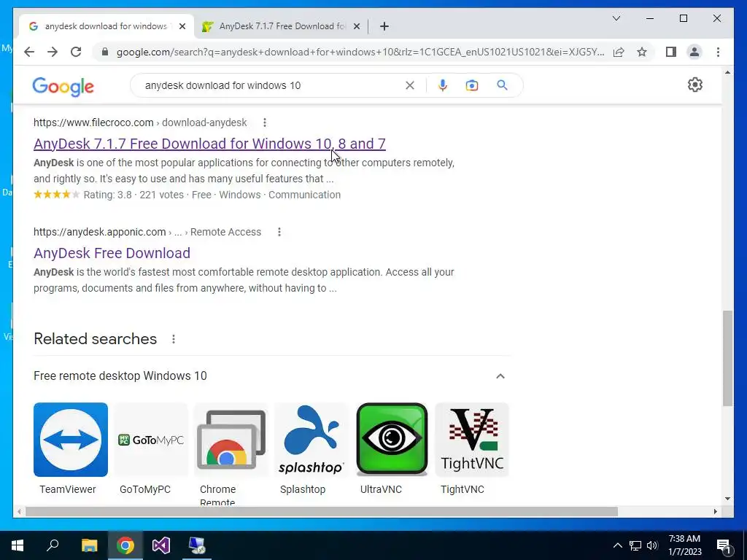
Task: Click the horizontal scrollbar thumb
Action: tap(322, 511)
